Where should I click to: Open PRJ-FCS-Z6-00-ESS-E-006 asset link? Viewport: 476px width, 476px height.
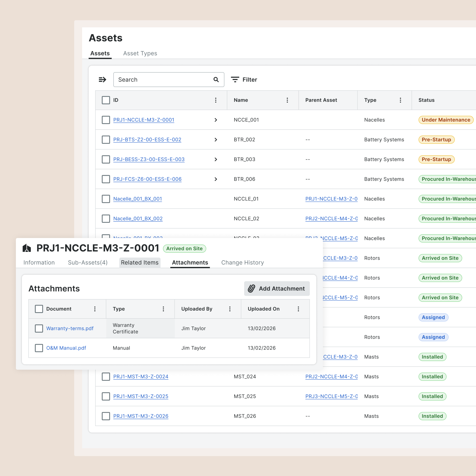147,179
